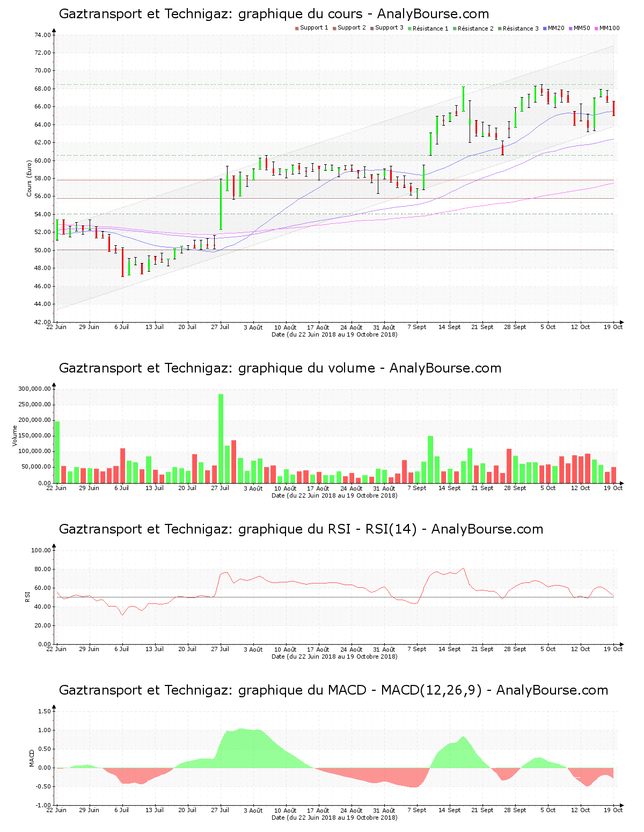Screen dimensions: 644x832
Task: Click the 150,000.00 volume axis value
Action: 35,436
